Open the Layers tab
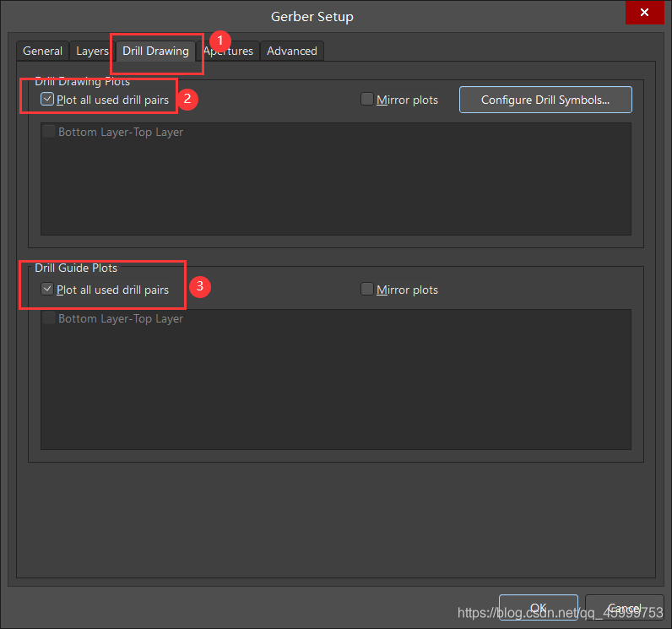 point(92,51)
